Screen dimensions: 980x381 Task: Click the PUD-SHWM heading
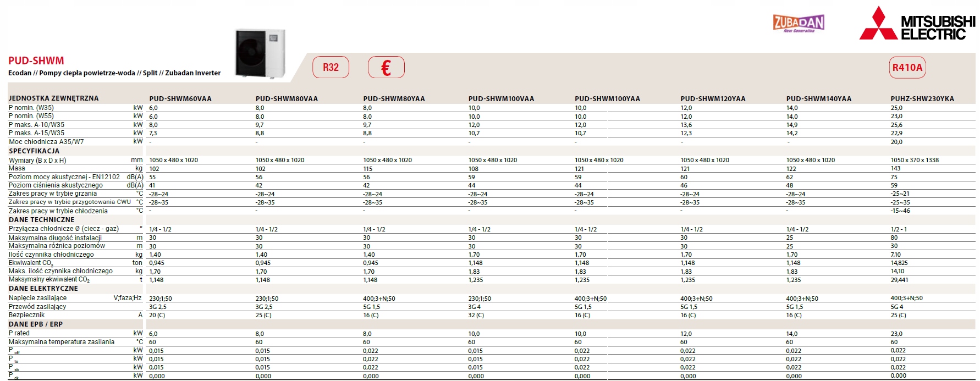[36, 61]
